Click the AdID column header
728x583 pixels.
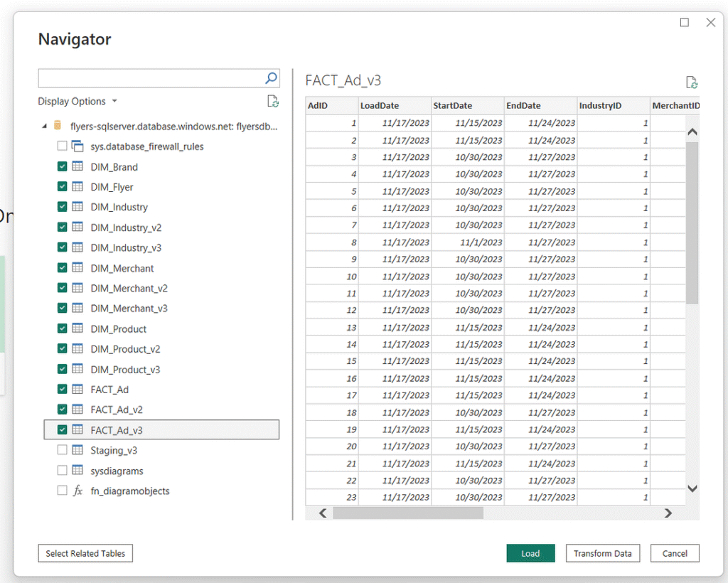point(331,105)
